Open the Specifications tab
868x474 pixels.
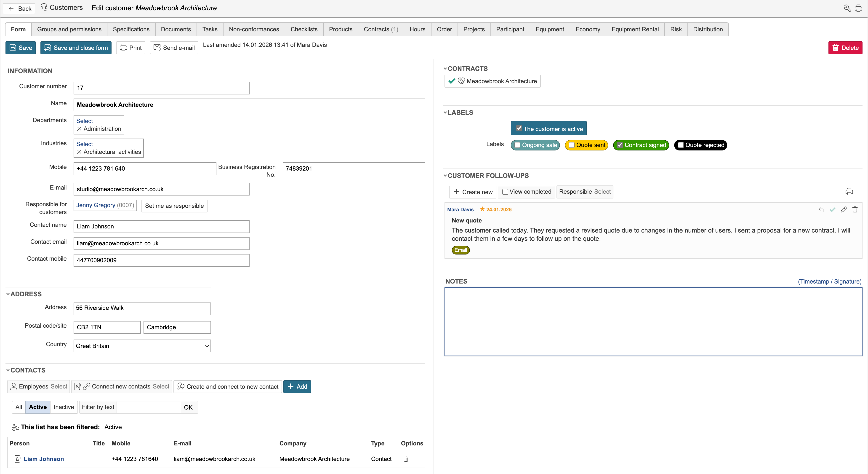pos(131,29)
